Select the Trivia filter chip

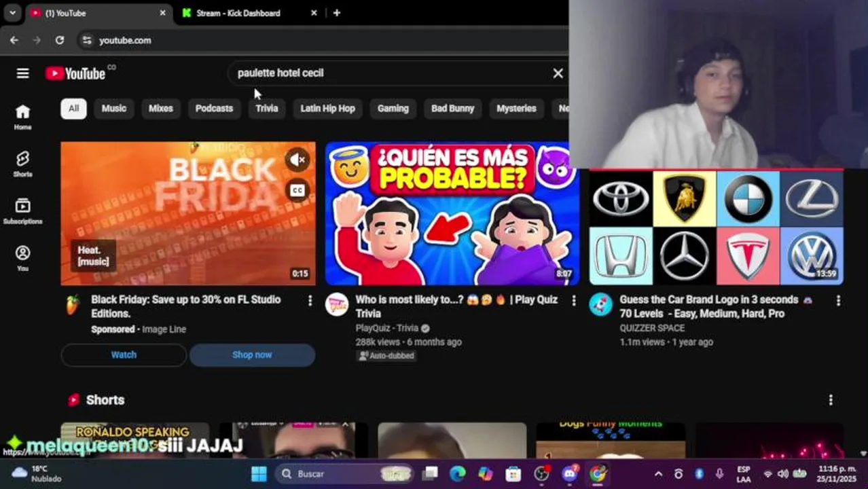coord(267,108)
